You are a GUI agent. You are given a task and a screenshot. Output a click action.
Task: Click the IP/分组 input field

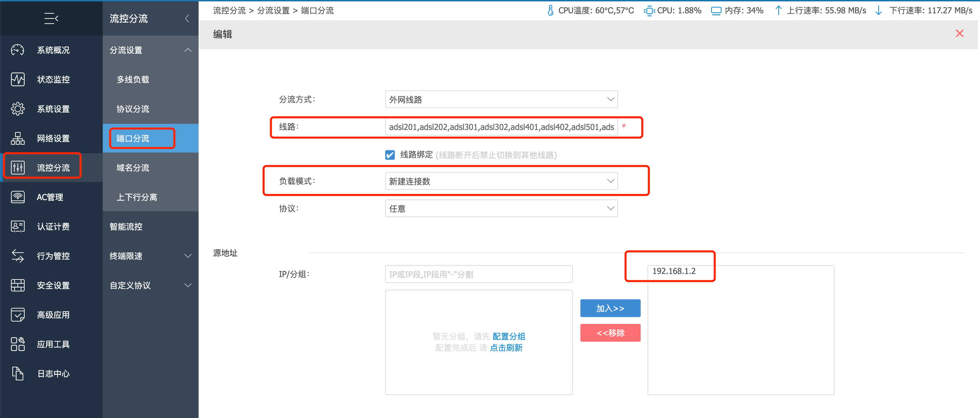pyautogui.click(x=478, y=274)
